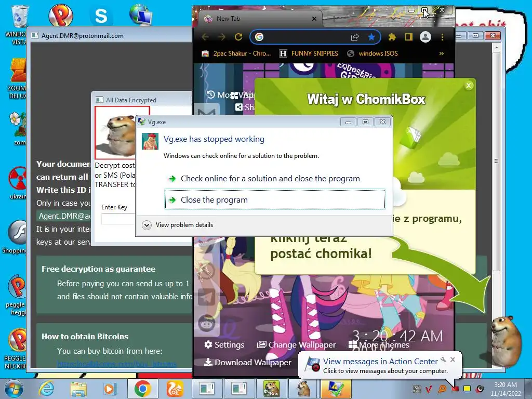Click the reddit icon in new tab sidebar
Image resolution: width=532 pixels, height=399 pixels.
click(207, 323)
